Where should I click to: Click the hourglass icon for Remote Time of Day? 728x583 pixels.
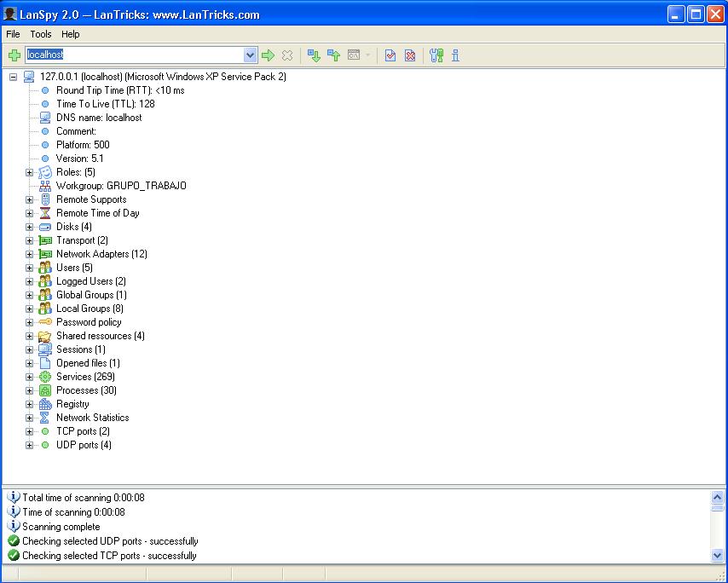(45, 213)
